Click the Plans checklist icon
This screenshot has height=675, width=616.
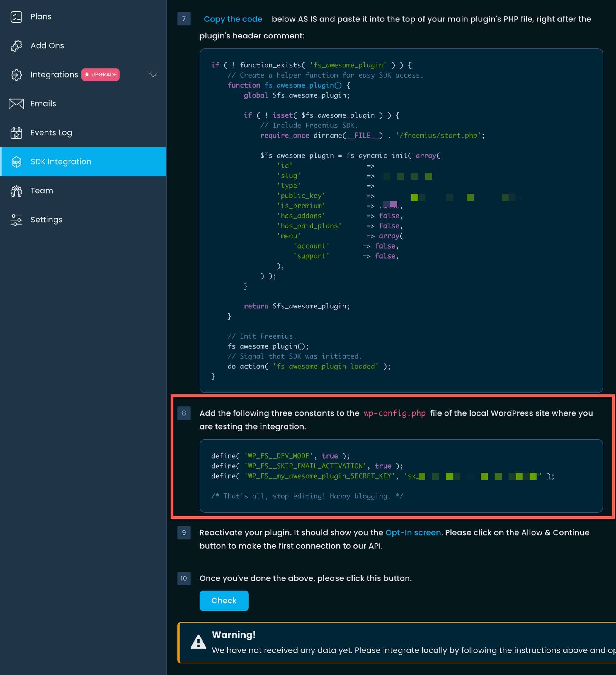tap(16, 17)
